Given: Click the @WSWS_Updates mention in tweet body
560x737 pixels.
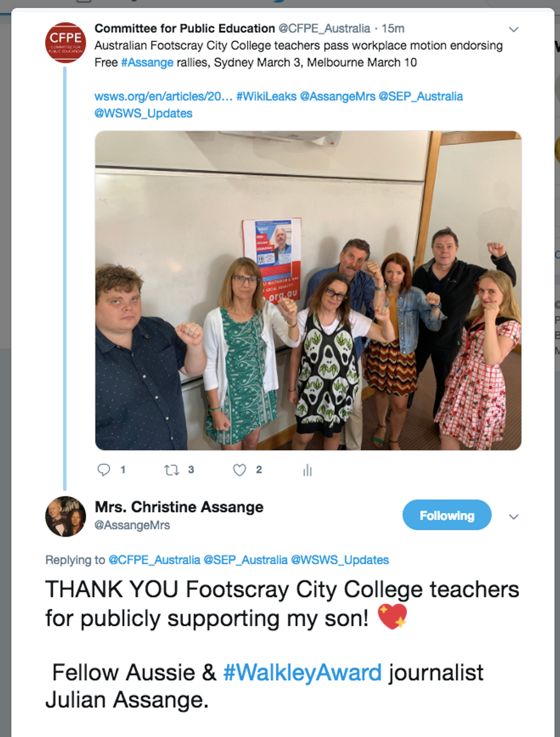Looking at the screenshot, I should point(143,113).
